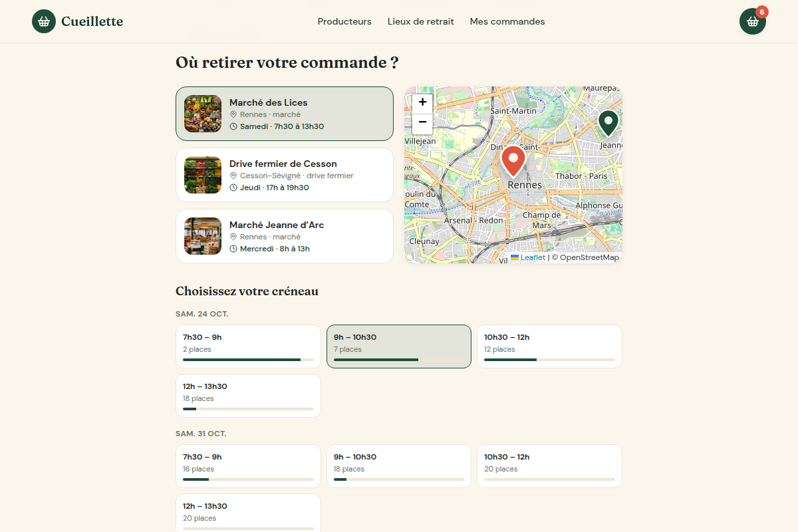This screenshot has width=798, height=532.
Task: Click the 'Mercredi · 8h à 13h' text
Action: (x=275, y=249)
